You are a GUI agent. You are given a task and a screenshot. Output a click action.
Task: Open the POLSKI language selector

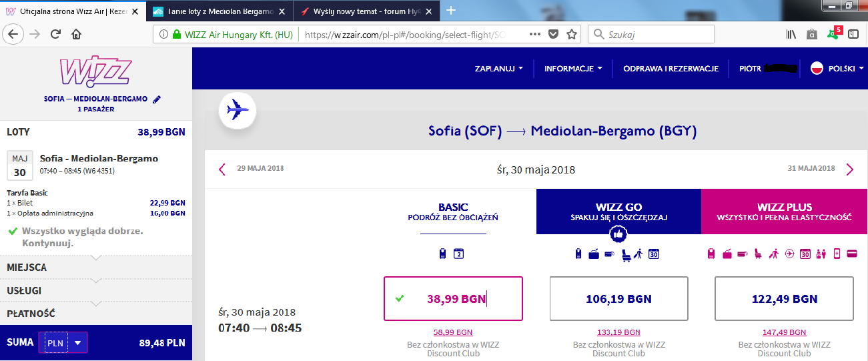[838, 68]
